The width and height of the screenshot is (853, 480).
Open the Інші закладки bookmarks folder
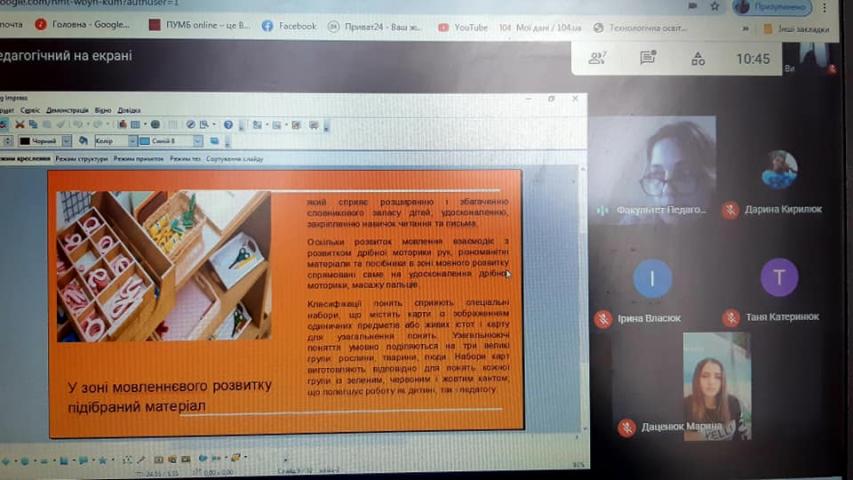pos(796,29)
